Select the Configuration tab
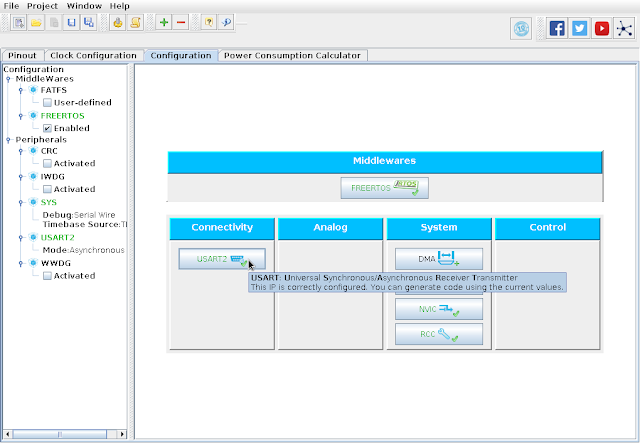 click(x=181, y=56)
